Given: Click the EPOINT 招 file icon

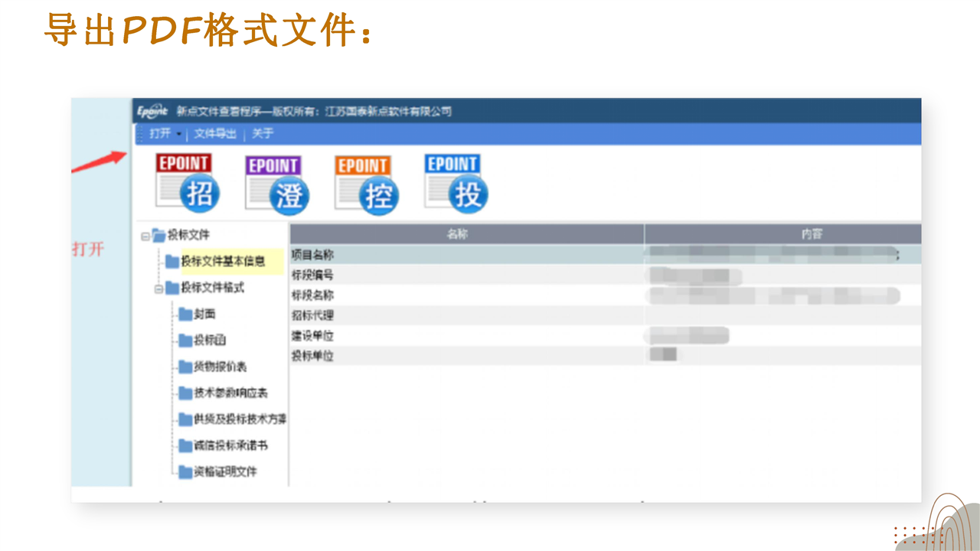Looking at the screenshot, I should point(188,183).
